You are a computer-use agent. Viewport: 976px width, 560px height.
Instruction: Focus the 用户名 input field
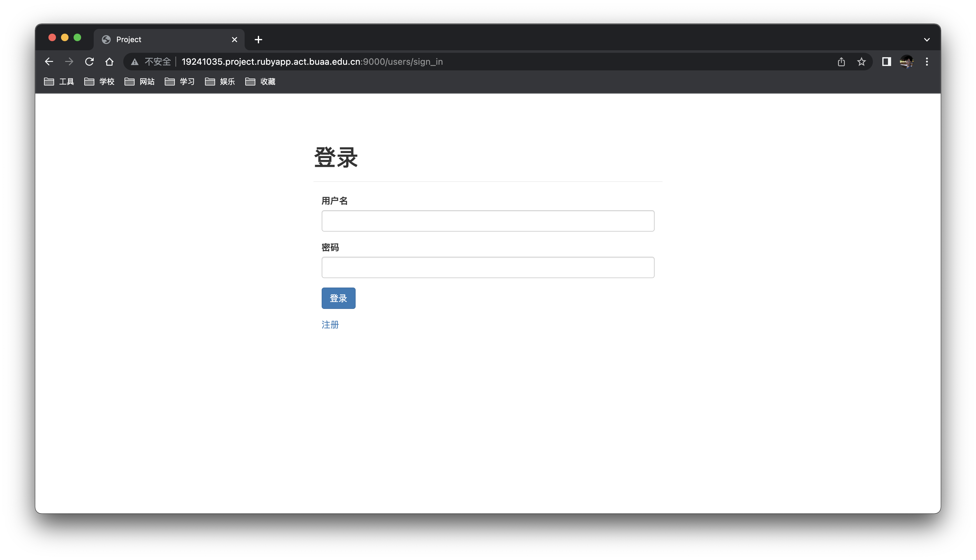pyautogui.click(x=488, y=221)
